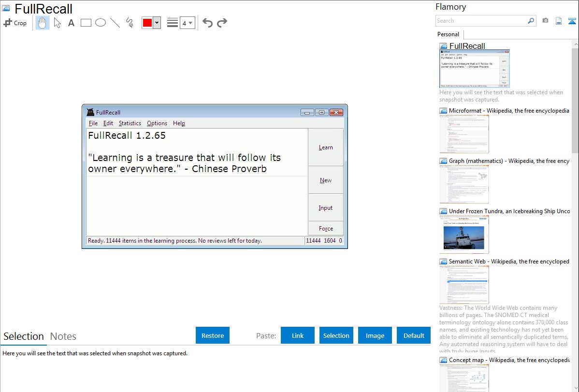
Task: Select the straight line tool
Action: [115, 23]
